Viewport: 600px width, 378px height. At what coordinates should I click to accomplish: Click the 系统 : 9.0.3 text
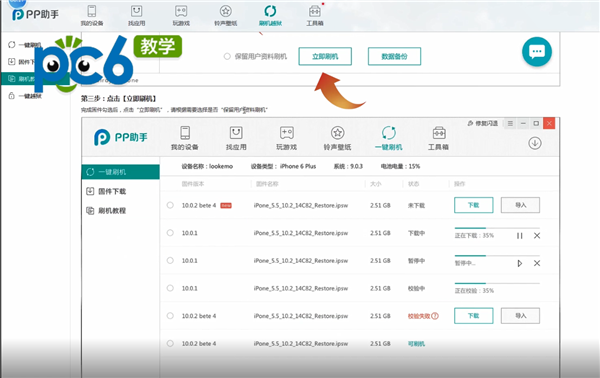point(348,166)
